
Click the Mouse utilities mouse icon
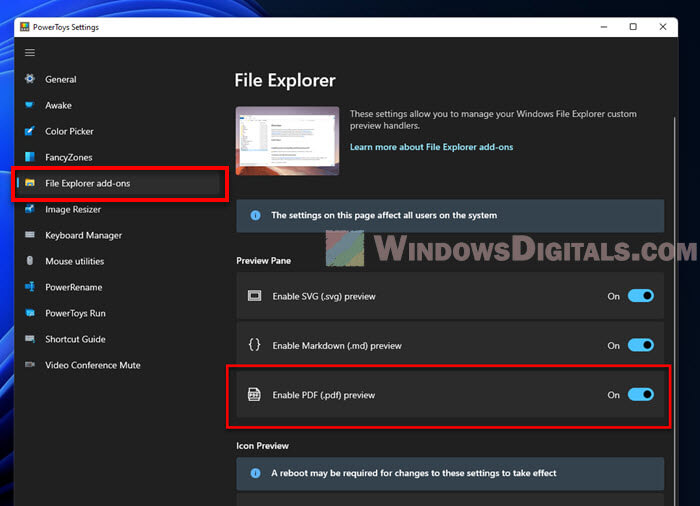[30, 261]
